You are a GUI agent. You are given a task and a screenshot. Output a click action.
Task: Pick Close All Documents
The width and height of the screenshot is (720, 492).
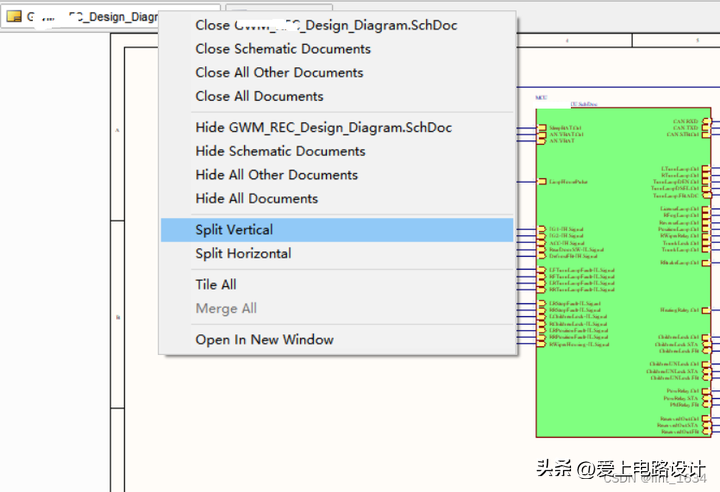pos(259,97)
